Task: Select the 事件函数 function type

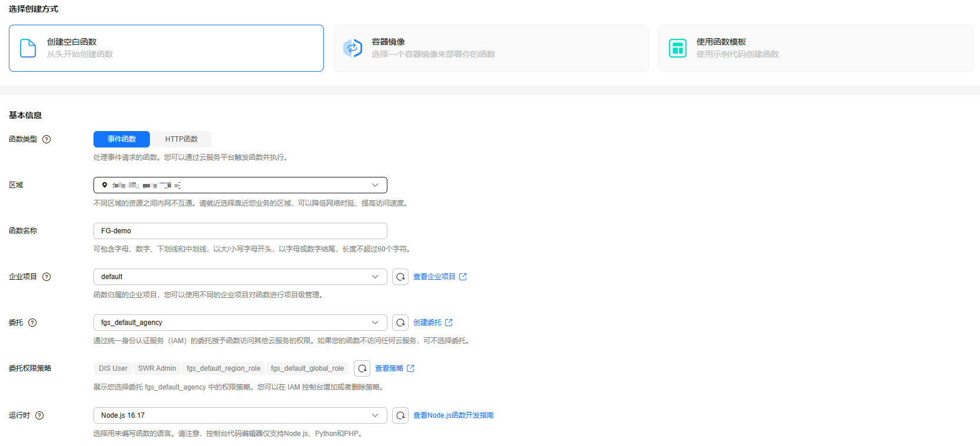Action: (122, 139)
